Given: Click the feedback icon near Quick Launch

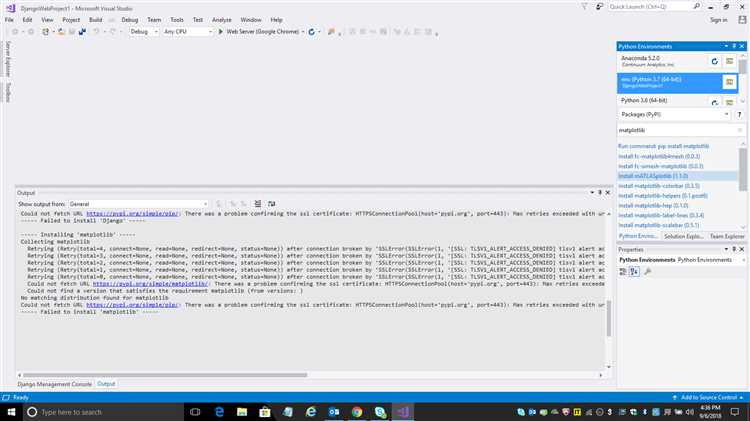Looking at the screenshot, I should click(x=599, y=7).
